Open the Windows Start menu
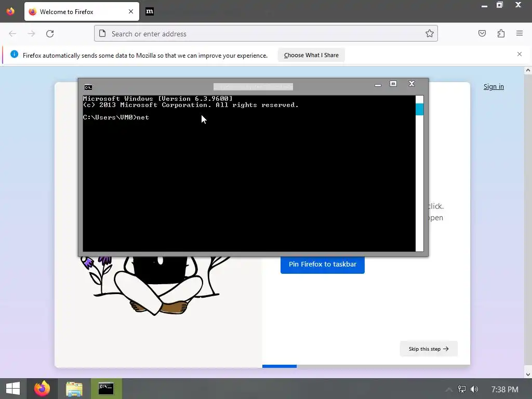 13,389
